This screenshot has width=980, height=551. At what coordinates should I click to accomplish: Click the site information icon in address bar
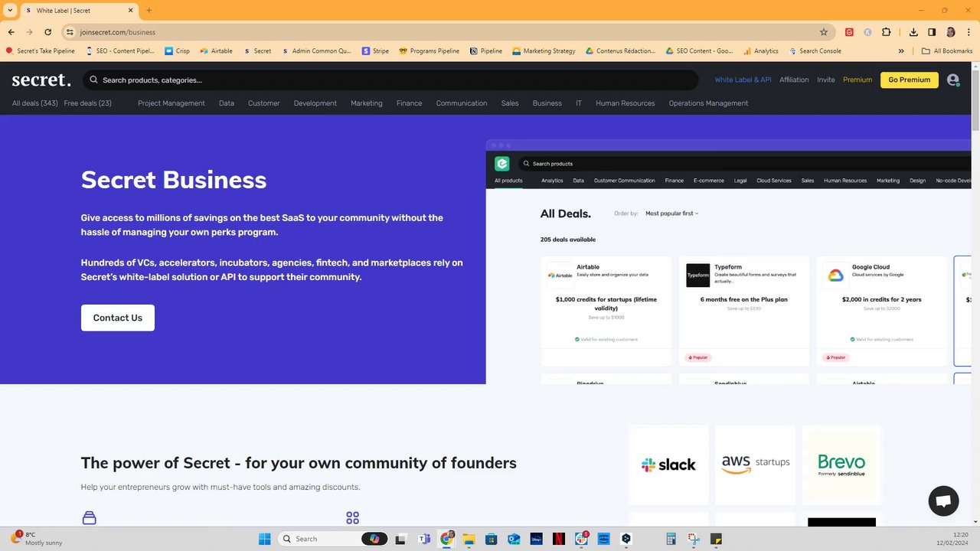pos(70,32)
